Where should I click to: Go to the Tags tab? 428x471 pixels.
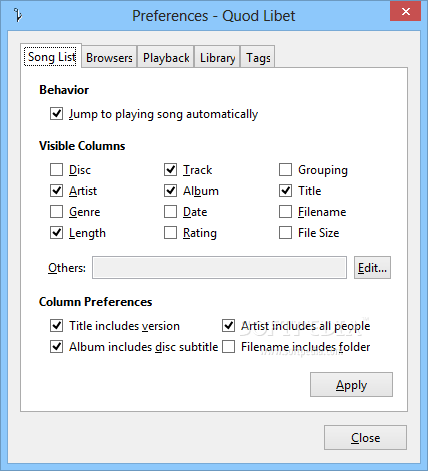258,57
